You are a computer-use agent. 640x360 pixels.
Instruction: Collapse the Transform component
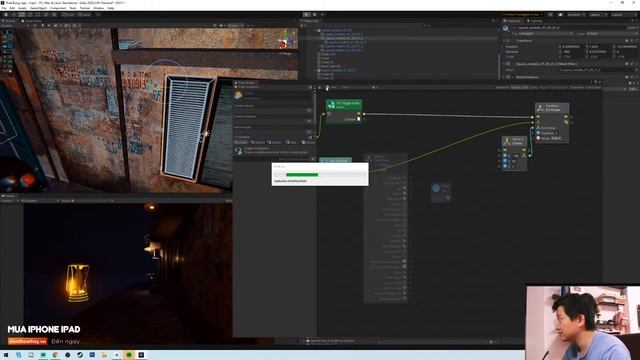[504, 41]
